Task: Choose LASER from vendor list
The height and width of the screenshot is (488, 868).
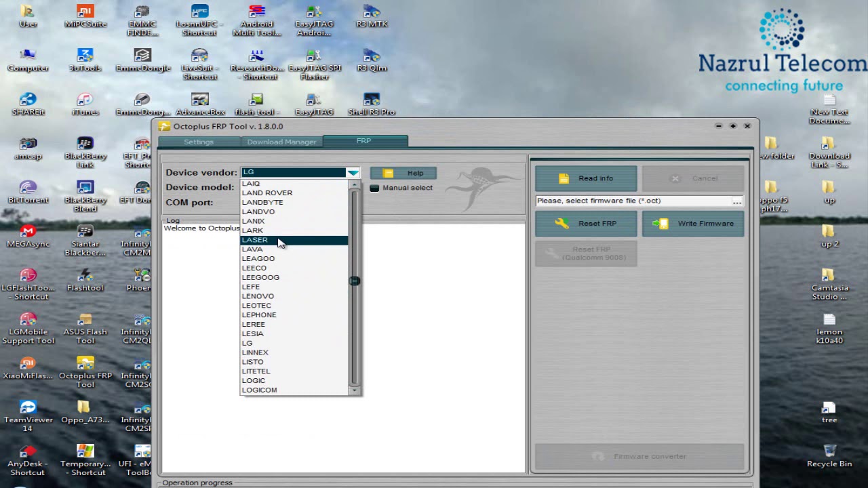Action: click(x=294, y=240)
